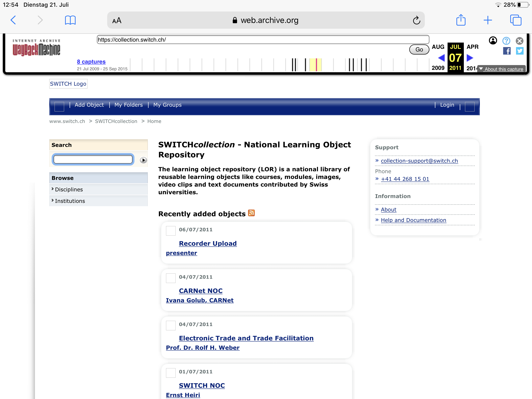This screenshot has width=532, height=399.
Task: Open CARNet NOC object
Action: coord(201,291)
